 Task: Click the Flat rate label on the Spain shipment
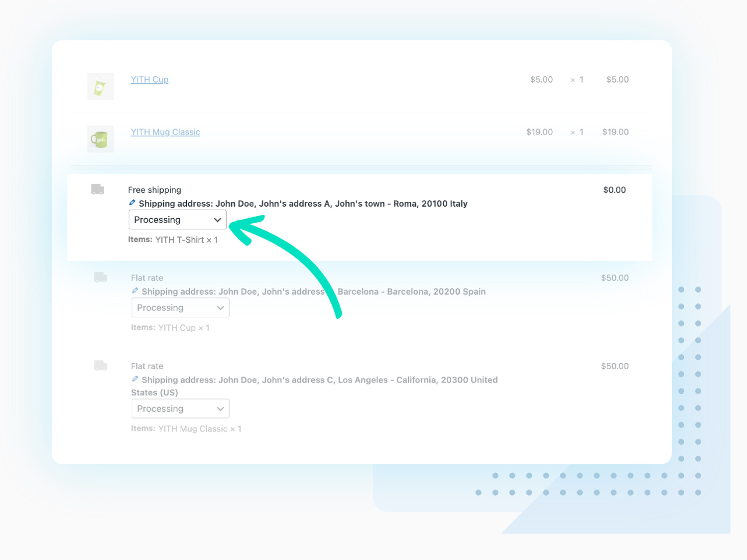coord(147,278)
